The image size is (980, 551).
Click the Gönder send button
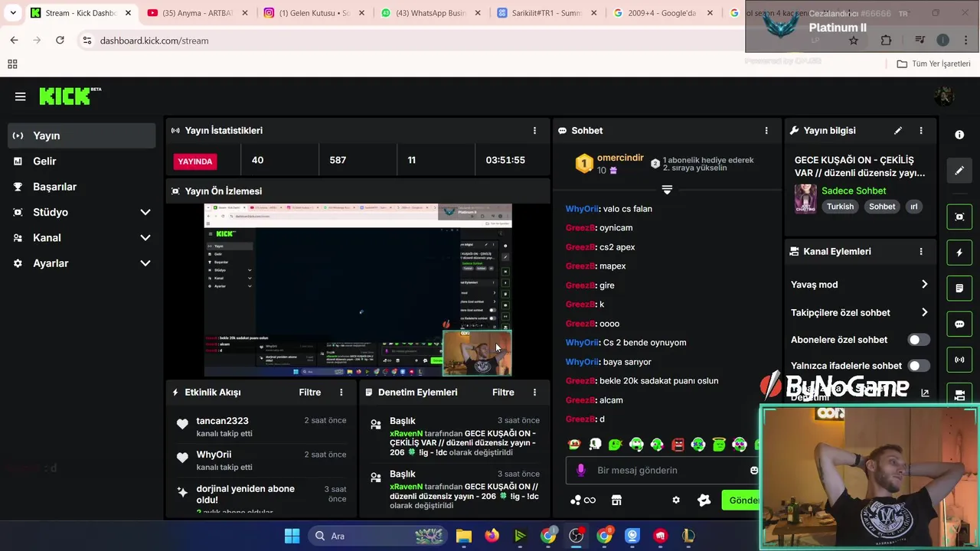[x=743, y=500]
